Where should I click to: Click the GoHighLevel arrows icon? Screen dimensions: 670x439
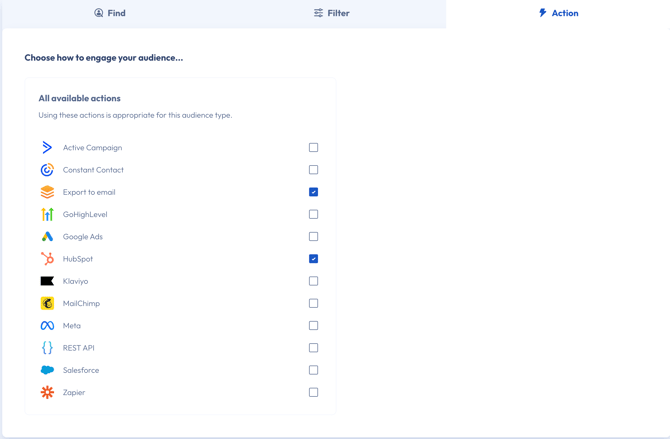tap(47, 215)
